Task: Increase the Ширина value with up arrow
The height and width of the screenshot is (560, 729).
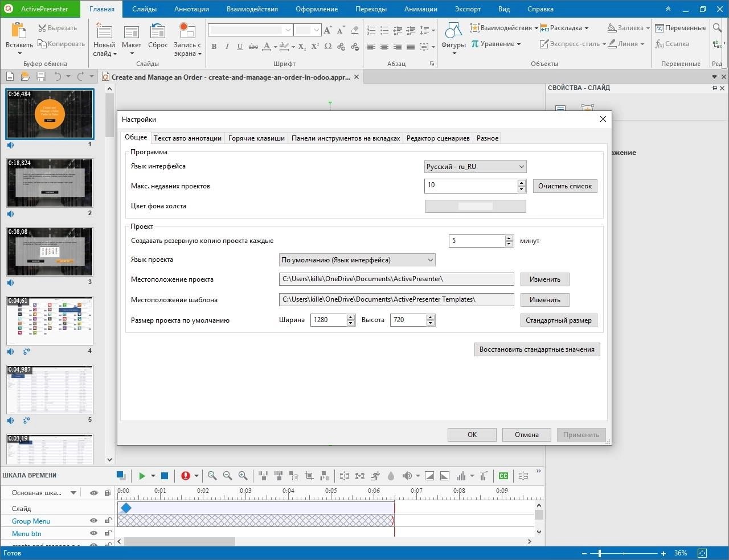Action: tap(351, 318)
